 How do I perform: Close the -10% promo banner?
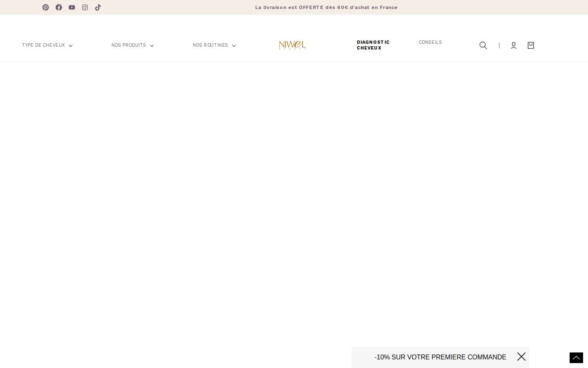pos(521,357)
